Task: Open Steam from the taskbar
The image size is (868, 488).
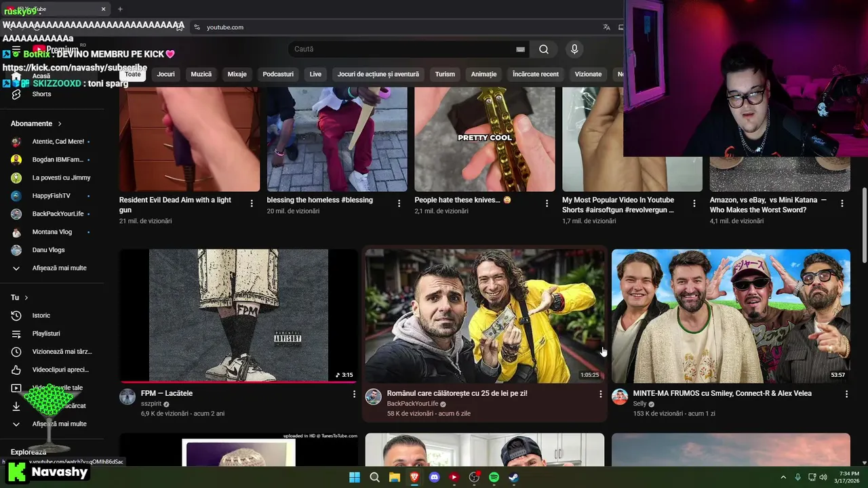Action: 514,477
